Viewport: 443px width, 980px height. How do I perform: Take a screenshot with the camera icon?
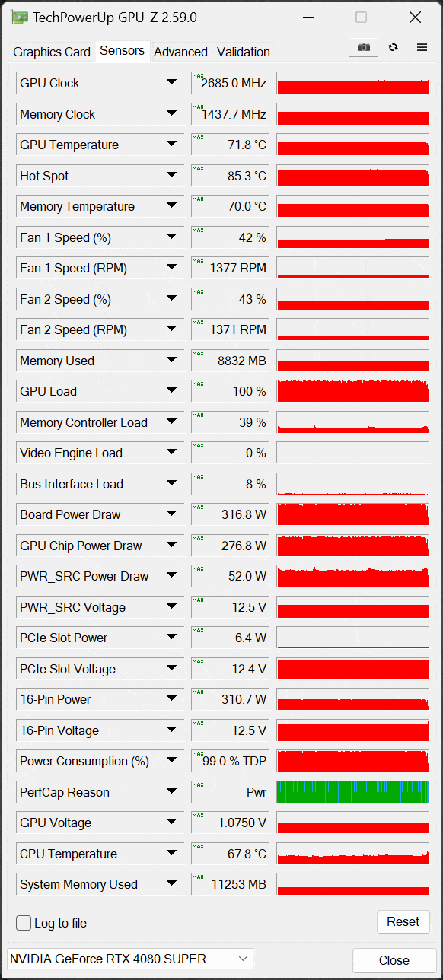363,47
